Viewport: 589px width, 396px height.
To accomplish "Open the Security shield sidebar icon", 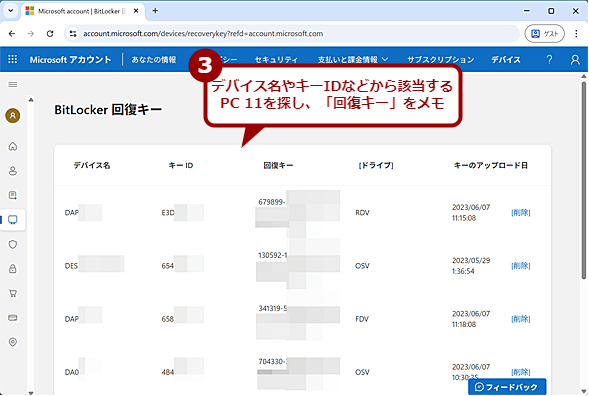I will [x=13, y=245].
